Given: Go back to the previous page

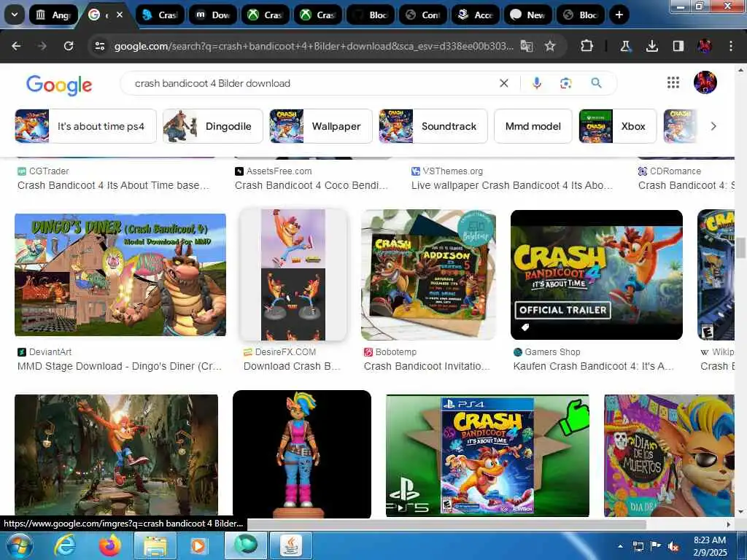Looking at the screenshot, I should pyautogui.click(x=16, y=46).
